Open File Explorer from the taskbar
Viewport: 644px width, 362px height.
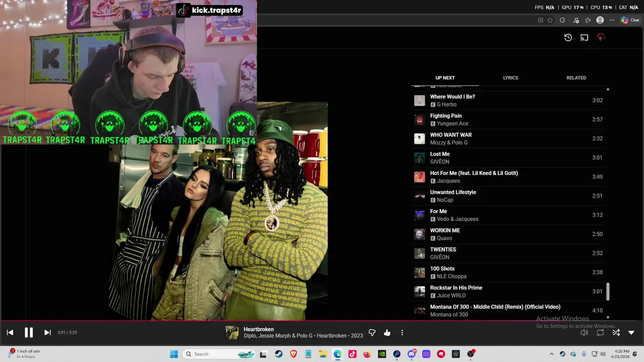click(x=323, y=354)
